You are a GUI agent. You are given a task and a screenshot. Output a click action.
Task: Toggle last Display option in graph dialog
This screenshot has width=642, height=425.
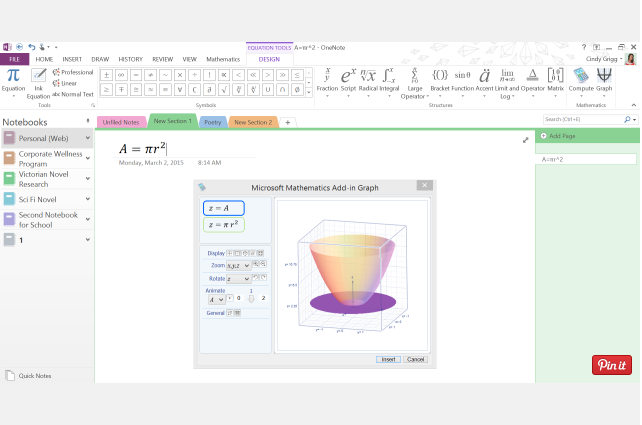click(261, 253)
